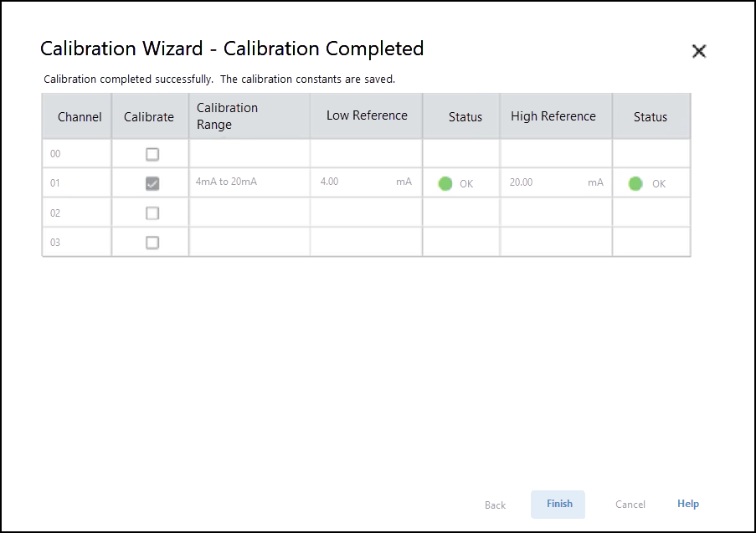The width and height of the screenshot is (756, 533).
Task: Go to the previous step with Back
Action: click(495, 505)
